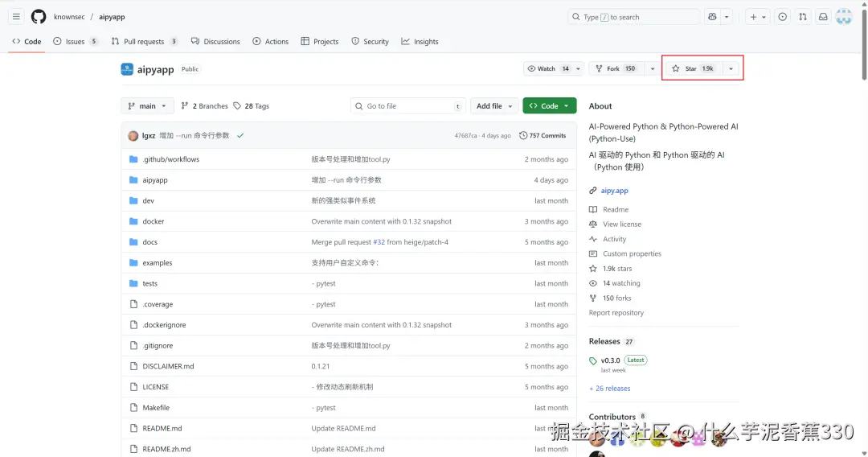Switch to the Issues tab
868x457 pixels.
[x=76, y=42]
